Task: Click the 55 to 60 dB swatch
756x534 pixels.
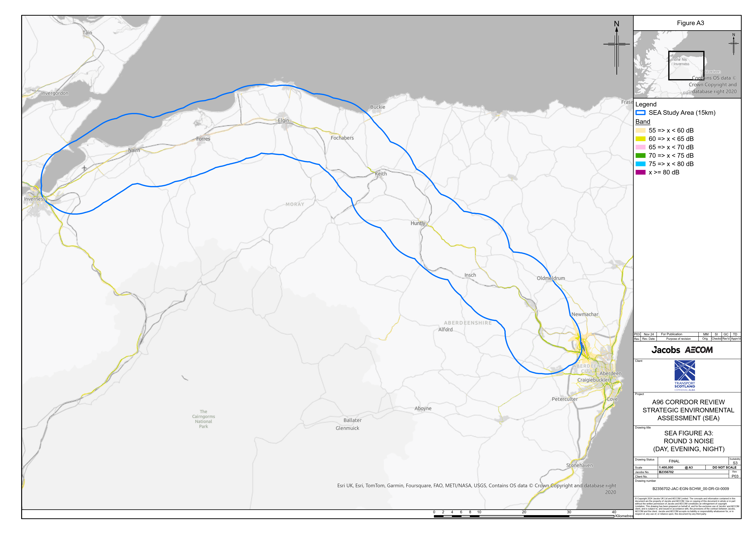Action: click(640, 130)
